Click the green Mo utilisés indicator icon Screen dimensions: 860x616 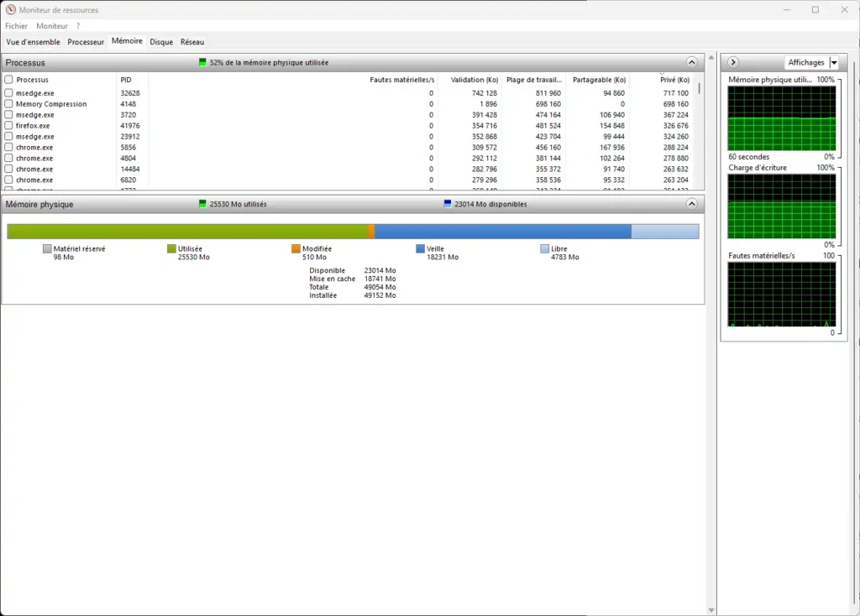point(202,204)
